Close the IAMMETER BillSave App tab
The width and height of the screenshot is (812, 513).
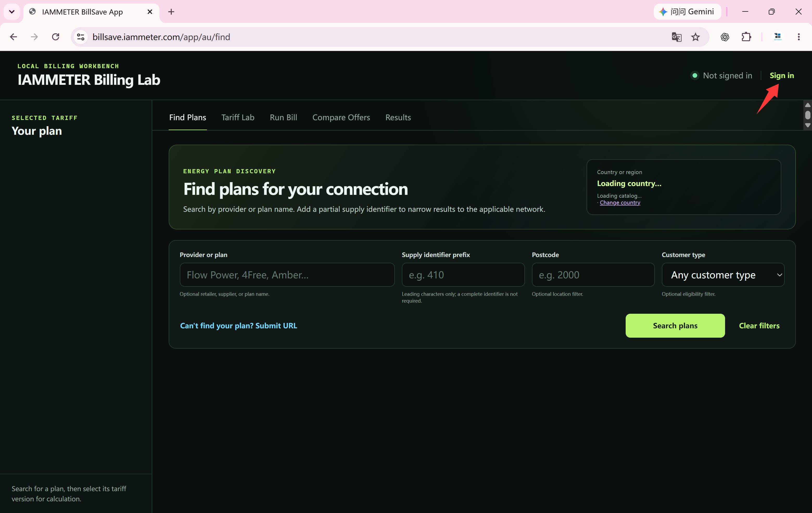pyautogui.click(x=150, y=12)
